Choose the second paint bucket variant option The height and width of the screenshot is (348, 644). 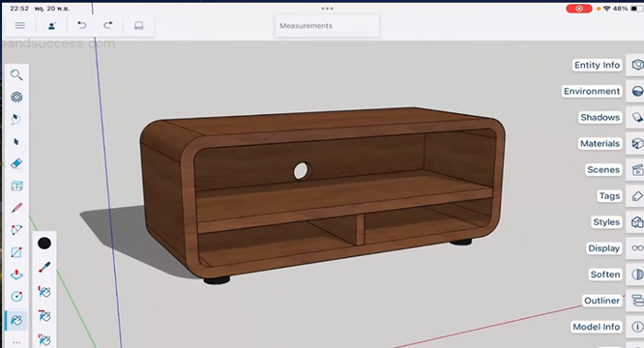click(x=44, y=316)
